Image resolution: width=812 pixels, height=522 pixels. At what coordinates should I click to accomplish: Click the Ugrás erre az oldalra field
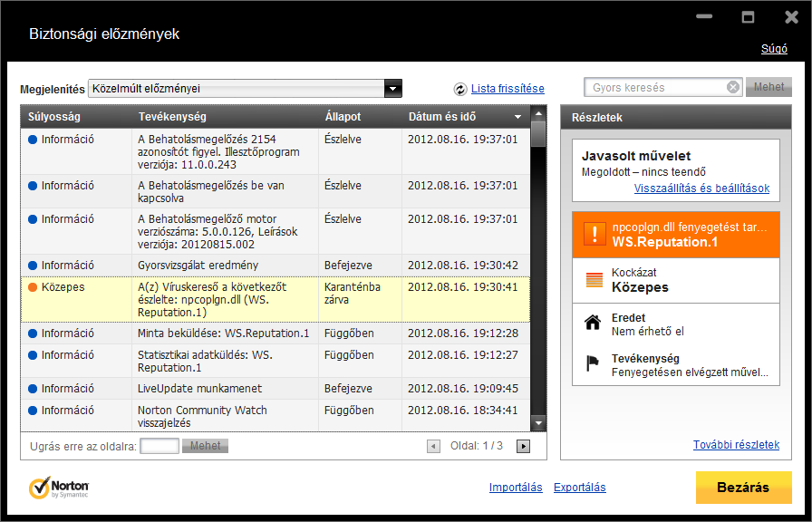tap(159, 446)
